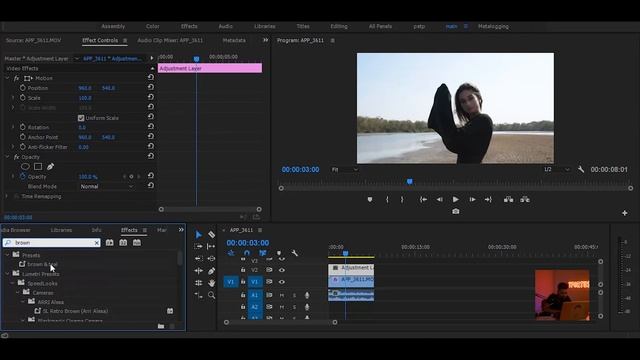
Task: Select the Razor tool
Action: tap(211, 234)
